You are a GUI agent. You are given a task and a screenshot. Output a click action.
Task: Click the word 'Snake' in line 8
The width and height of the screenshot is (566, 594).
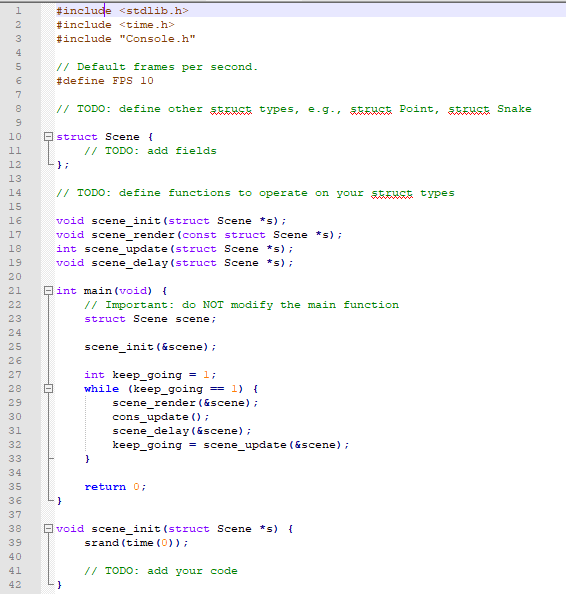tap(514, 109)
